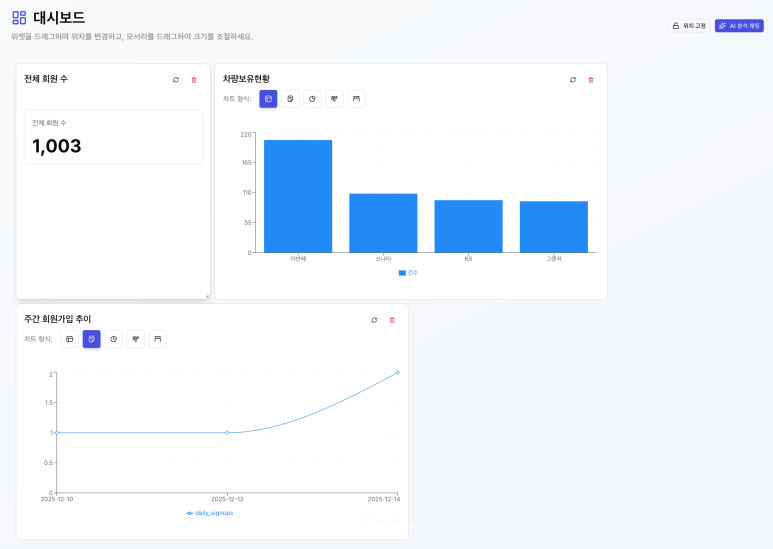This screenshot has height=549, width=773.
Task: Toggle the 위치 고정 lock button
Action: [x=689, y=26]
